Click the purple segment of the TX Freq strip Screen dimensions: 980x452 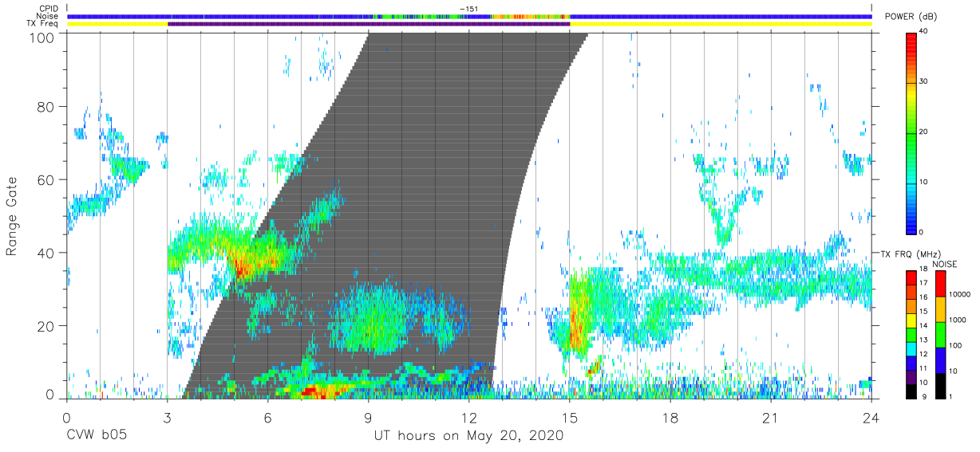click(369, 24)
